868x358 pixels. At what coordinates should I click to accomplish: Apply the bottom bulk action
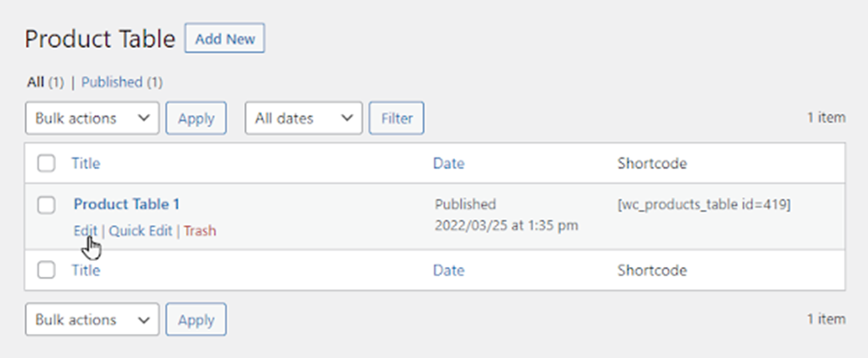click(196, 319)
